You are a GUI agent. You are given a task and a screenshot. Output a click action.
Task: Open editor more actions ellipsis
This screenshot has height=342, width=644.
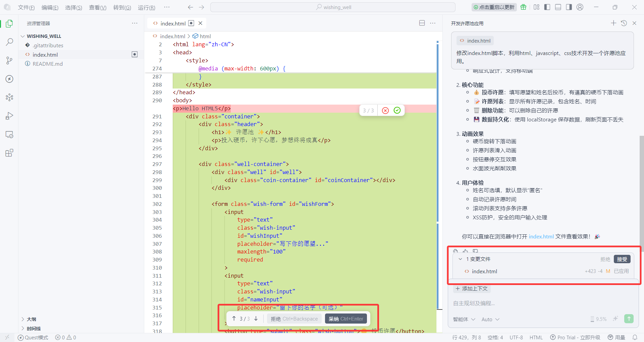[433, 23]
